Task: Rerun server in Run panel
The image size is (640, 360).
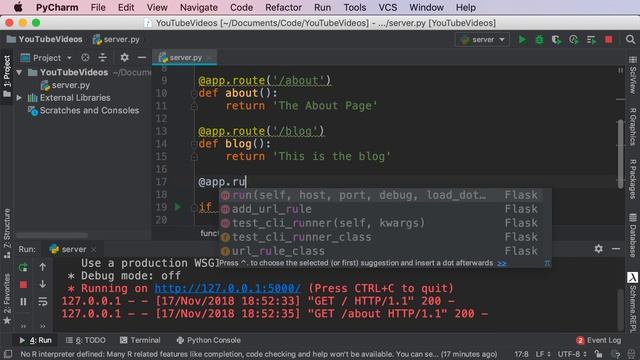Action: pos(23,267)
